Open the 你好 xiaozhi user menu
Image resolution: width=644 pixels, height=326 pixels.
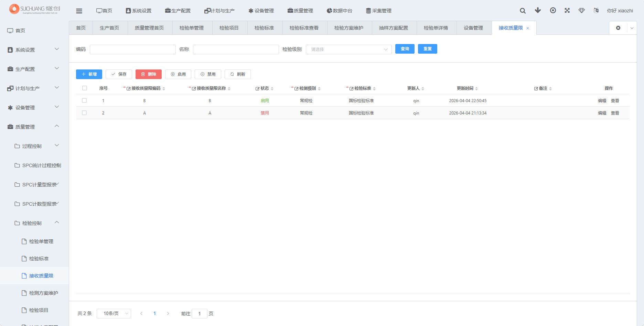pyautogui.click(x=620, y=11)
